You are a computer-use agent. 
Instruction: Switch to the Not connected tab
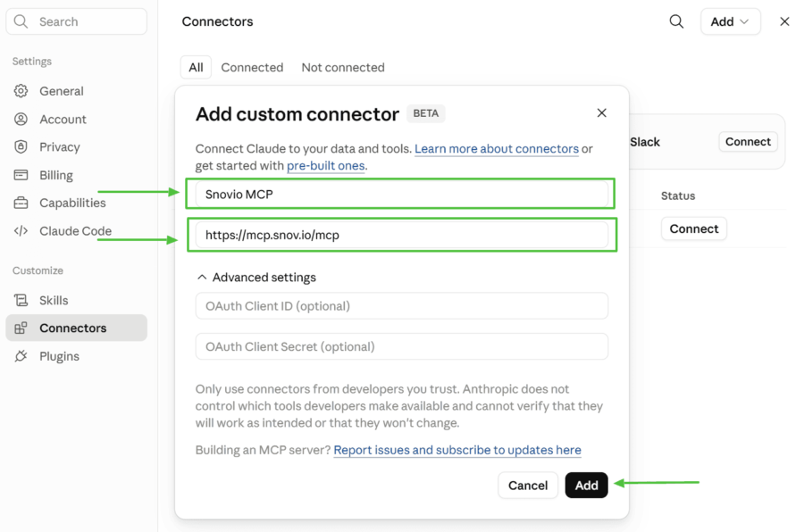click(x=343, y=68)
